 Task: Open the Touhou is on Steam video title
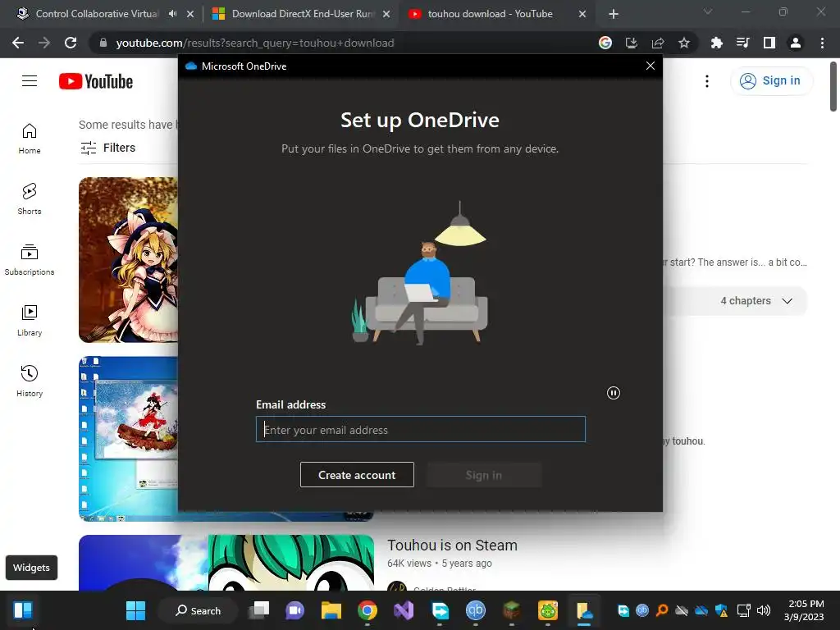(452, 545)
